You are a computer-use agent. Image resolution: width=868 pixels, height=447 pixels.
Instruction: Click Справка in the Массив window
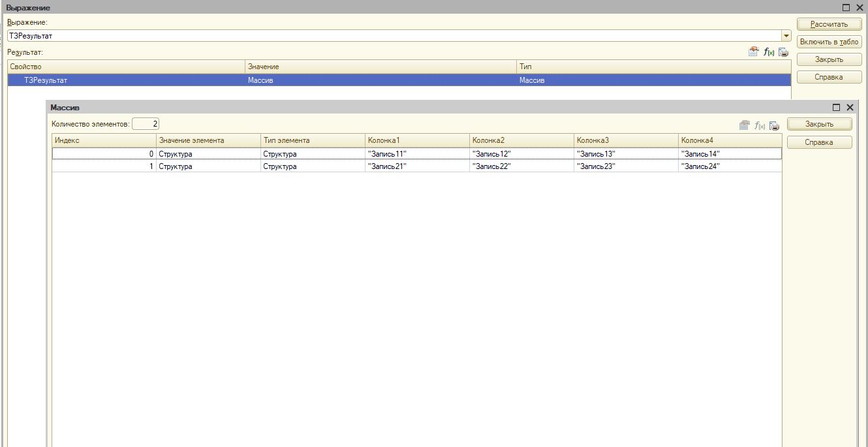tap(819, 142)
